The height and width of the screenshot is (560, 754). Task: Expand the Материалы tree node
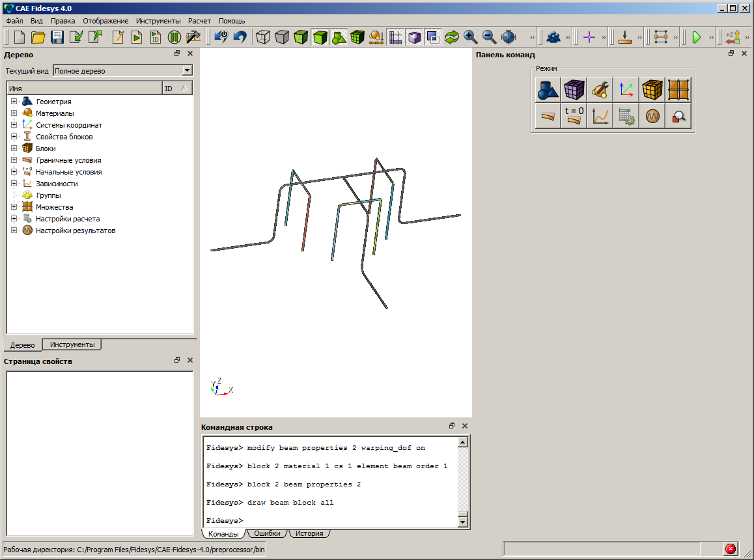pyautogui.click(x=14, y=113)
